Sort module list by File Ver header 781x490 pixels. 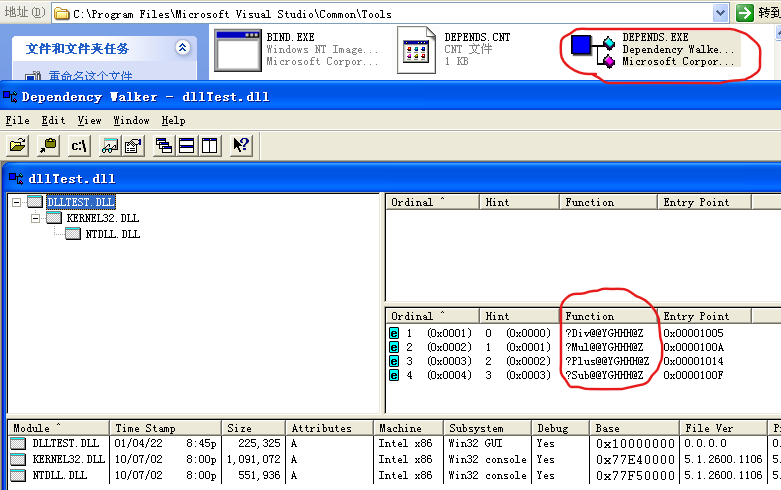pos(723,428)
